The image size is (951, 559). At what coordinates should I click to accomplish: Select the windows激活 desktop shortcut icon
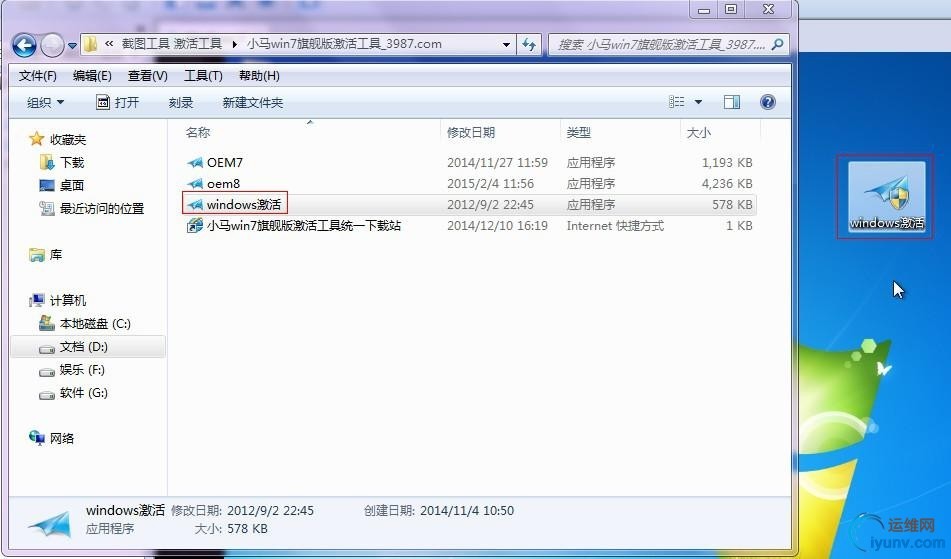tap(886, 196)
